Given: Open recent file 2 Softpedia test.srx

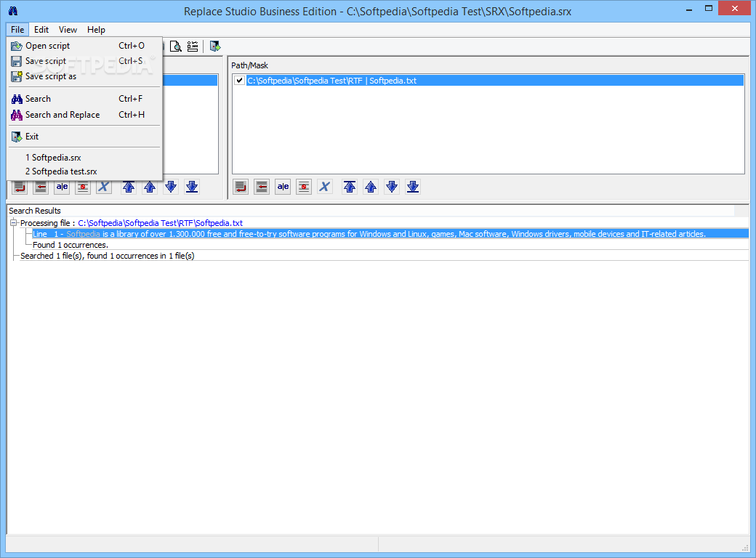Looking at the screenshot, I should click(85, 171).
